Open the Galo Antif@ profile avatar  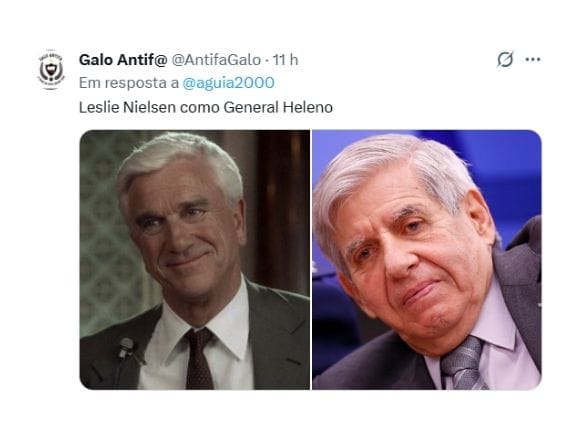click(x=51, y=70)
